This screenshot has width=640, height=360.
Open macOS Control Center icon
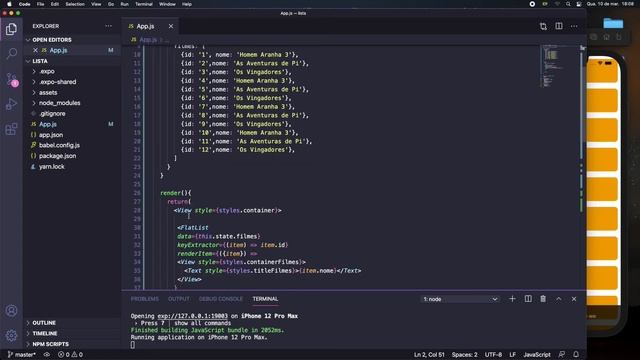(579, 4)
